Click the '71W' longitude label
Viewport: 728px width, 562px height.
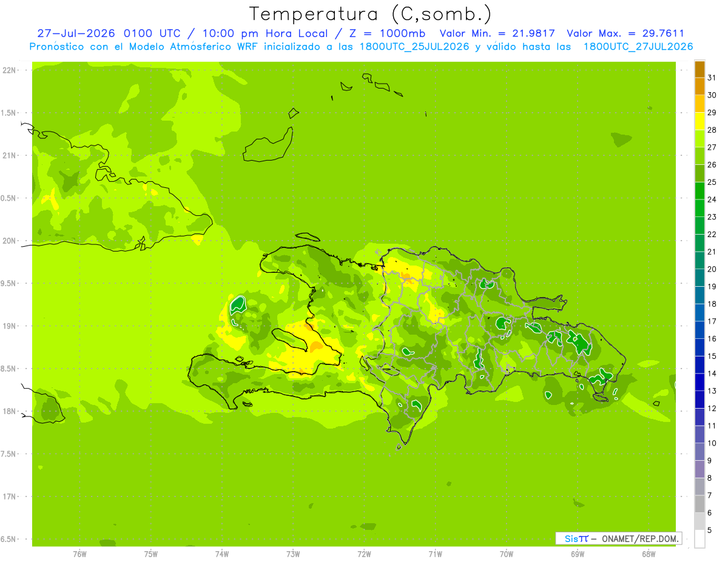(435, 554)
